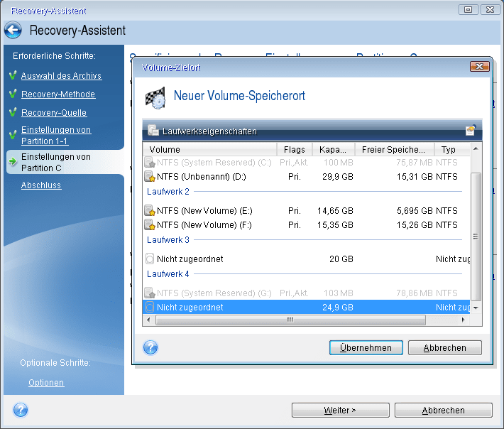Click the Laufwerkseigenschaften toolbar icon

153,131
